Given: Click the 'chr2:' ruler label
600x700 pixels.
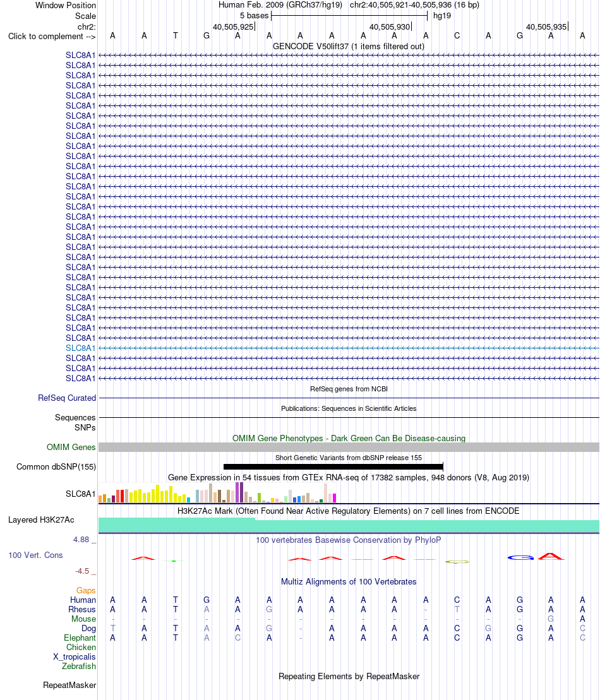Looking at the screenshot, I should 87,27.
